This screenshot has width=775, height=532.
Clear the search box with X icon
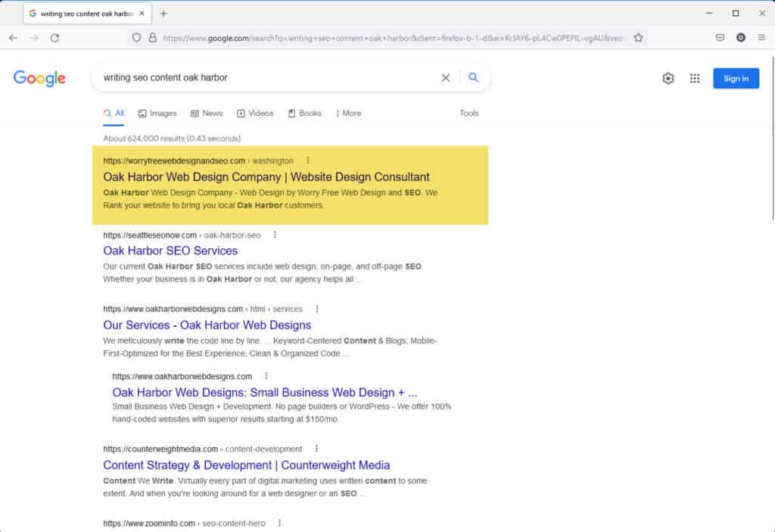445,78
